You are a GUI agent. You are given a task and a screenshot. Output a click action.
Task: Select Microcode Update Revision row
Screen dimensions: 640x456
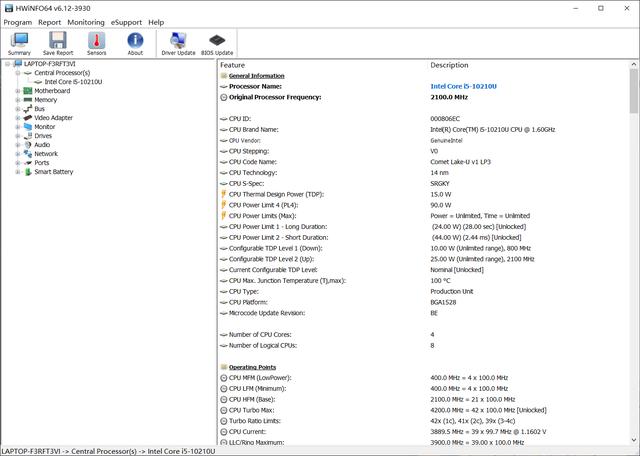424,313
